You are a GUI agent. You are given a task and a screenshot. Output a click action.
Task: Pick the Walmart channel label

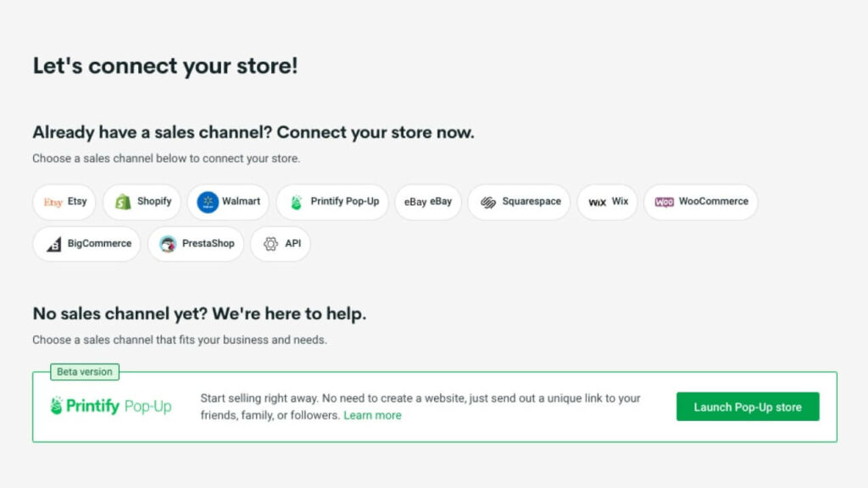(241, 202)
